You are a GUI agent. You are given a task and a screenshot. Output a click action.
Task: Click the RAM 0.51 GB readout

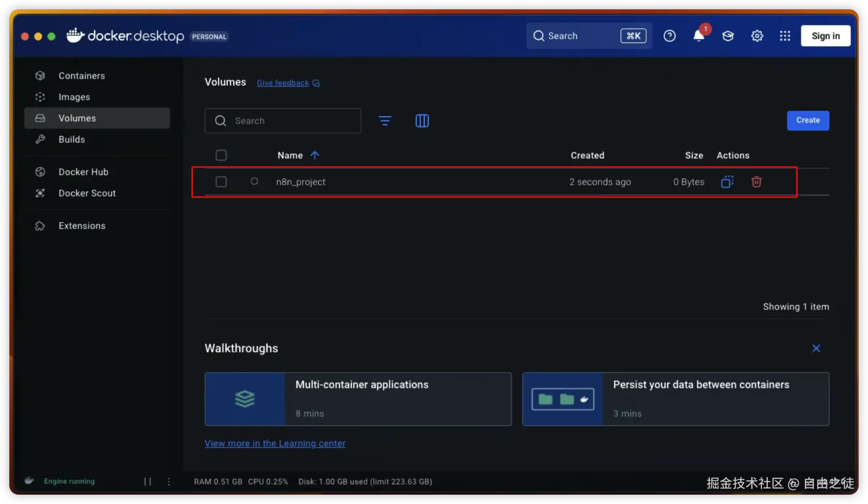[218, 482]
